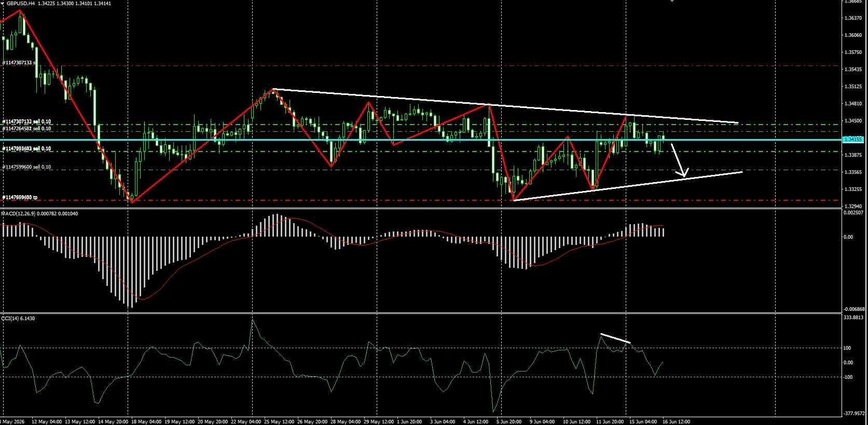Image resolution: width=868 pixels, height=425 pixels.
Task: Click the 1.34810 price axis value
Action: (853, 104)
